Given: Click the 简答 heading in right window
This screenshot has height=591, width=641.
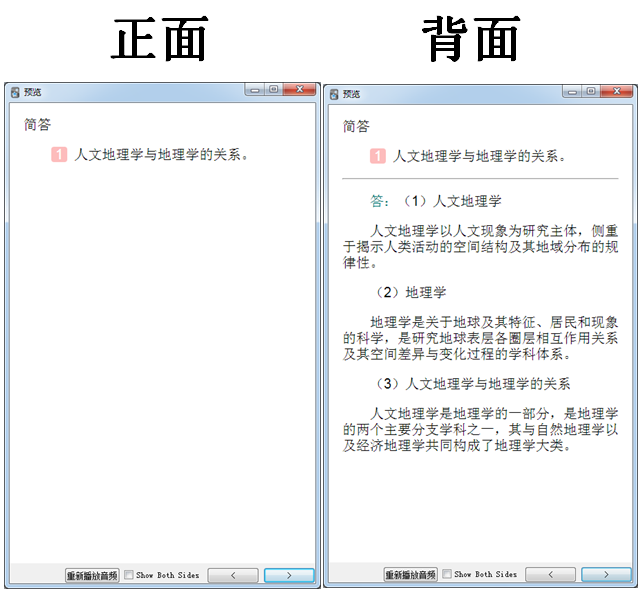Looking at the screenshot, I should click(x=356, y=127).
